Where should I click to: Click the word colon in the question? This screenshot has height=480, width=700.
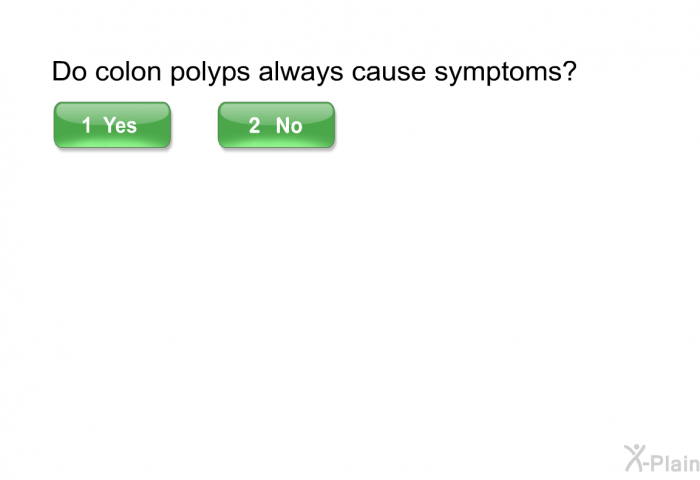[128, 71]
